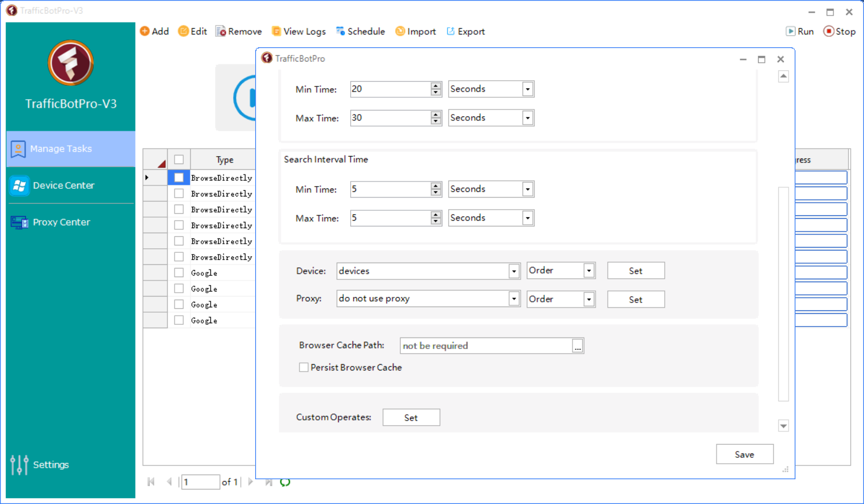Viewport: 864px width, 504px height.
Task: Click the Add toolbar button
Action: coord(154,31)
